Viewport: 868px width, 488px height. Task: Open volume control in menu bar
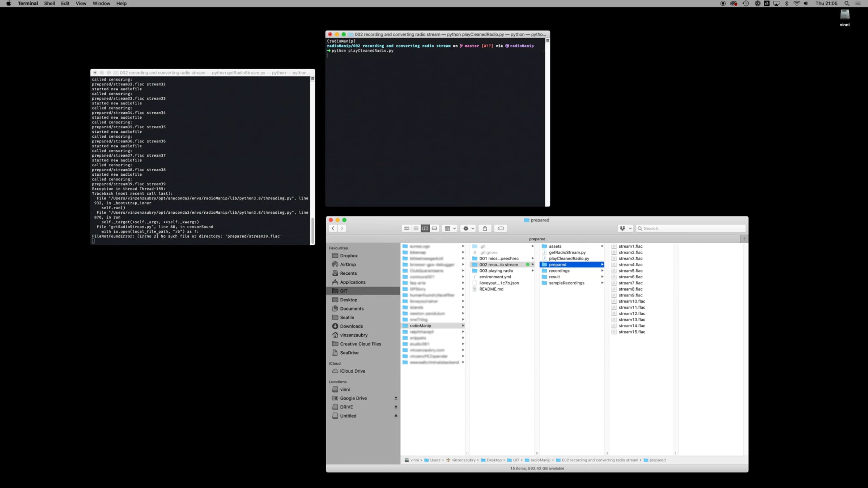806,4
